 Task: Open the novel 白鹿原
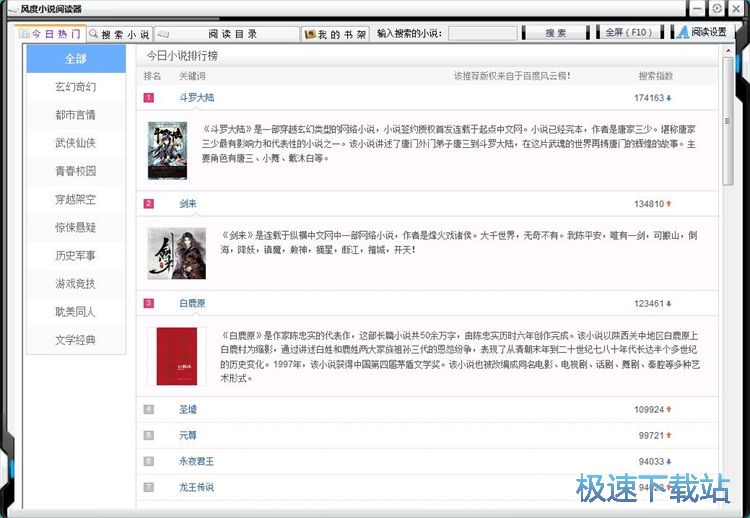[192, 303]
